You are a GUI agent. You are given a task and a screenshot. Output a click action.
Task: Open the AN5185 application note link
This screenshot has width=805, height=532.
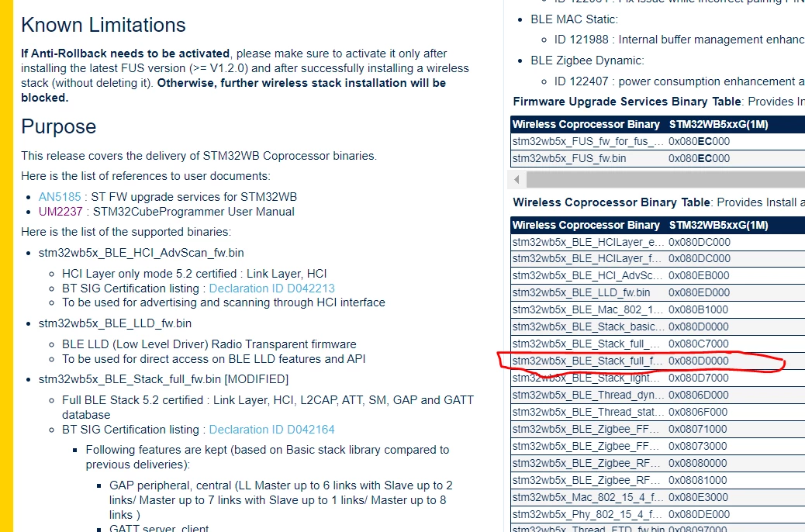point(60,197)
